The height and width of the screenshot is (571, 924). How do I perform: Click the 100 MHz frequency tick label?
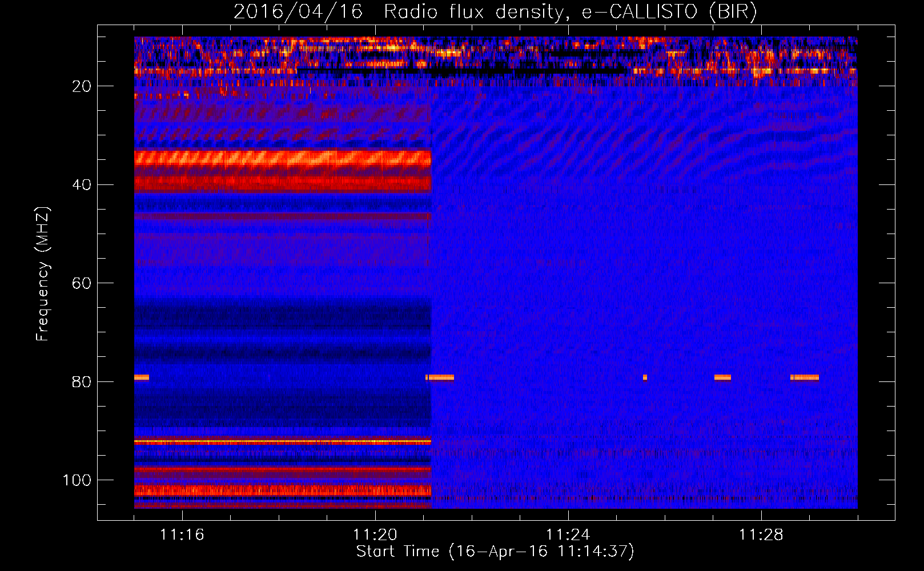tap(77, 480)
